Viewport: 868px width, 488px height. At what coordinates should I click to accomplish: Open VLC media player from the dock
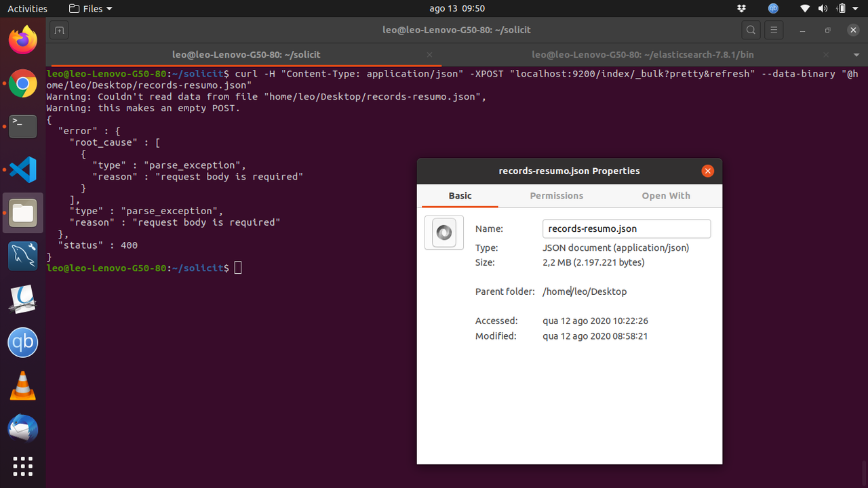[x=22, y=386]
